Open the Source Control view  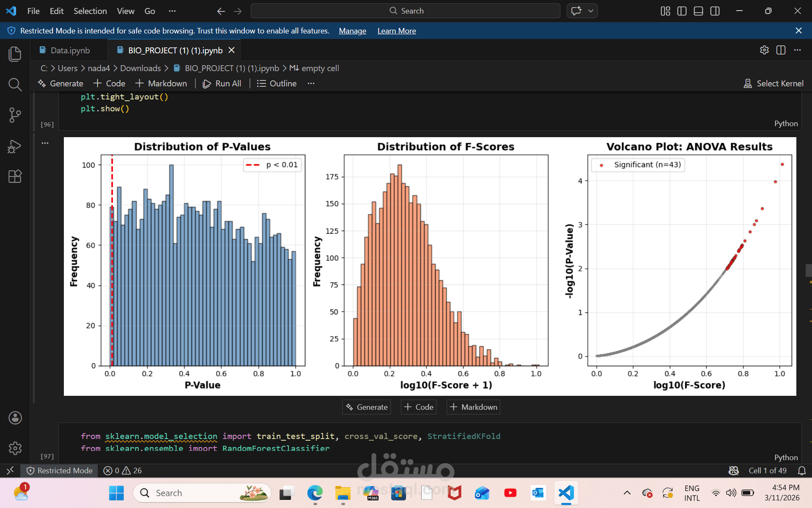(15, 115)
